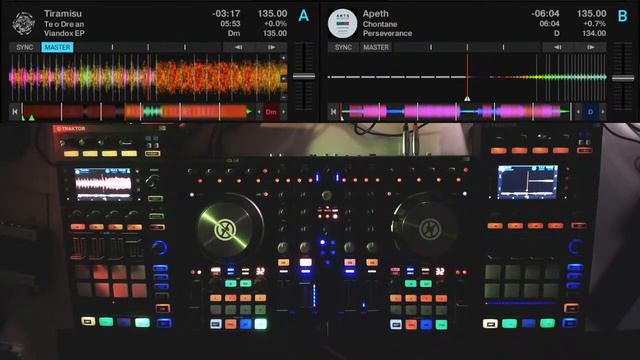This screenshot has height=360, width=640.
Task: Zoom in deck A waveform with plus
Action: coord(284,58)
